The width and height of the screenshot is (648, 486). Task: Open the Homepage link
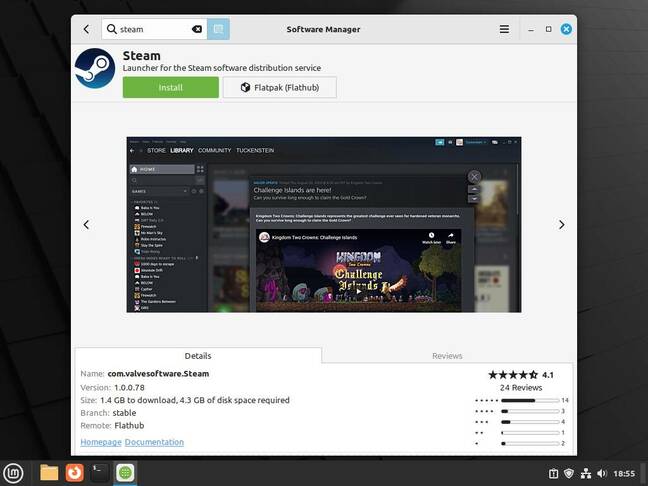coord(101,442)
